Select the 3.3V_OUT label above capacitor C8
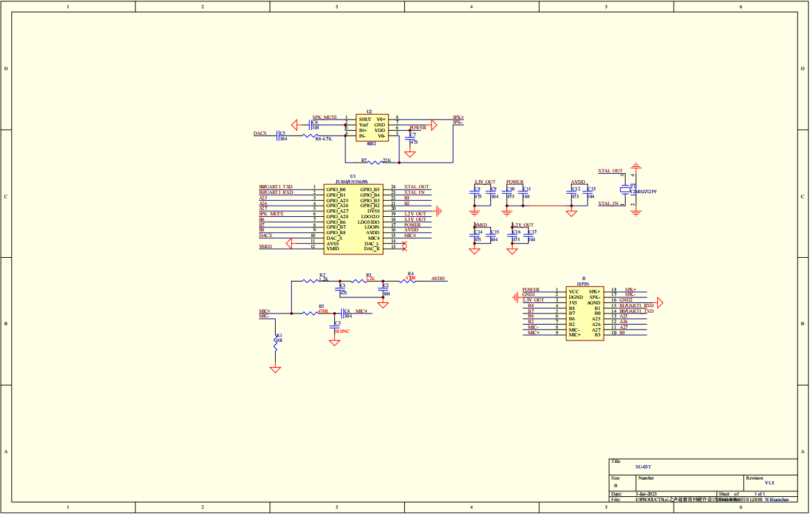 [485, 182]
